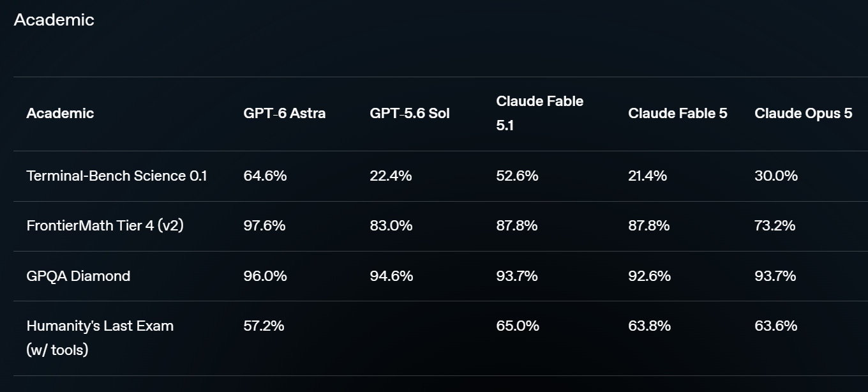The height and width of the screenshot is (392, 868).
Task: Select the 92.6% Claude Fable 5 GPQA score
Action: point(649,276)
